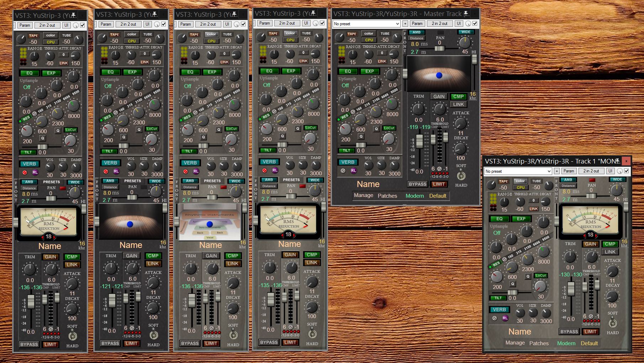644x363 pixels.
Task: Click the reverb DAMP knob in Master Track window
Action: point(394,165)
